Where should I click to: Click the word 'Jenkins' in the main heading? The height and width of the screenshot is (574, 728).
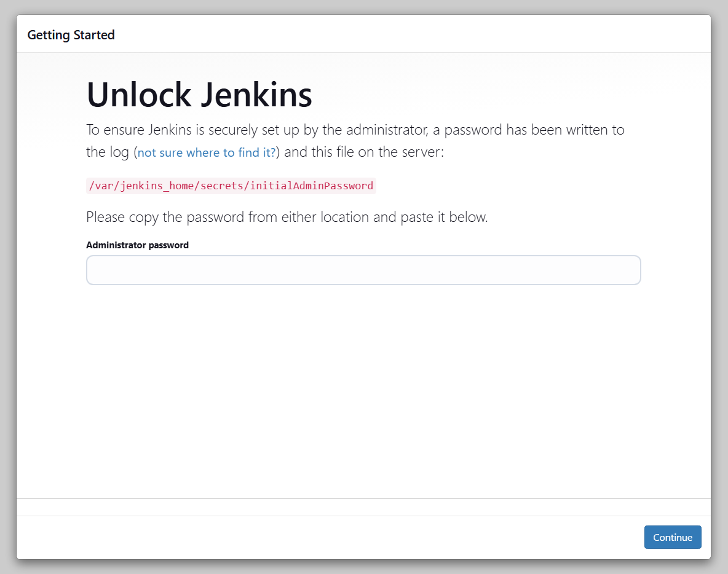tap(256, 95)
